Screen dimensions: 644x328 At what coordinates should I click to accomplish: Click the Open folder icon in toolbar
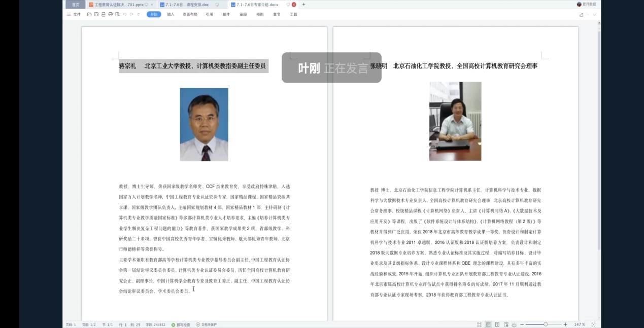coord(89,15)
